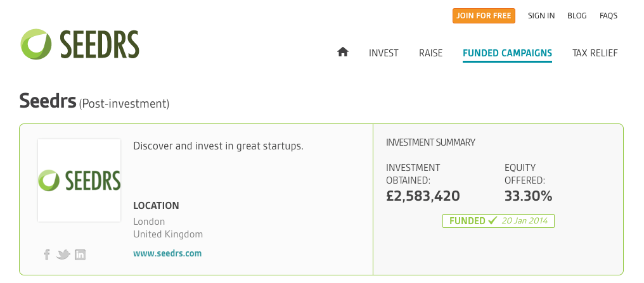Visit the www.seedrs.com website link
The height and width of the screenshot is (283, 644).
167,253
